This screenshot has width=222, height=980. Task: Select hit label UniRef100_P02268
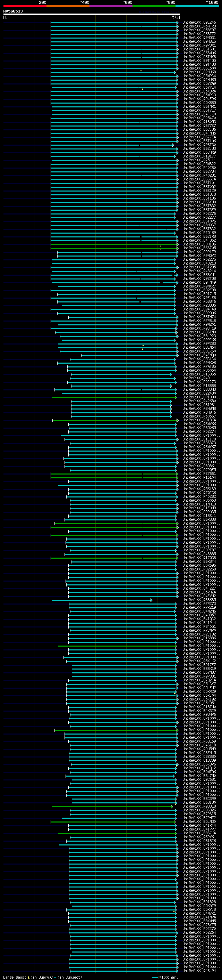coord(199,569)
